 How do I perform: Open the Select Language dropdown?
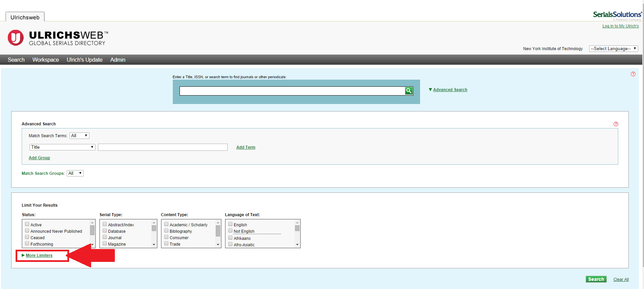(x=614, y=48)
